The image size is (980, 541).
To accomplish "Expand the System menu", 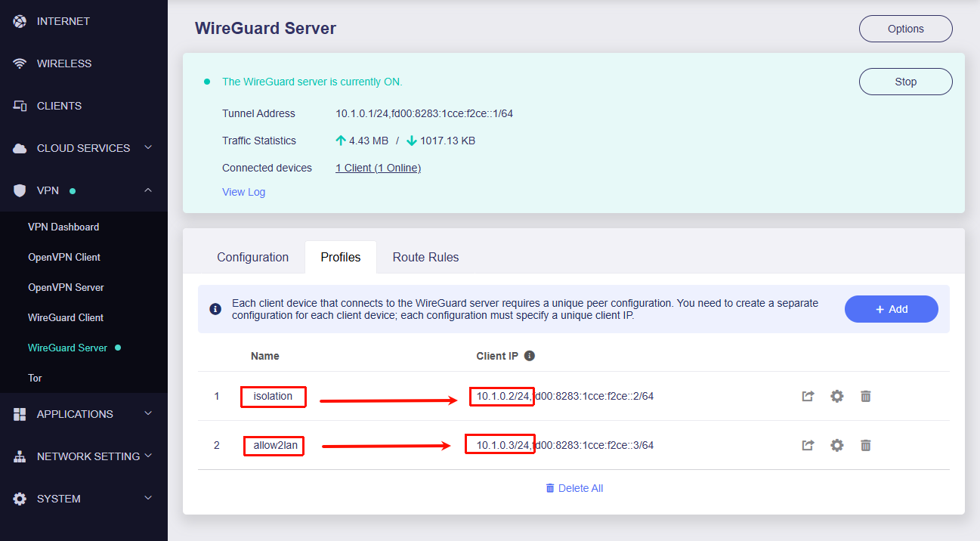I will (148, 499).
